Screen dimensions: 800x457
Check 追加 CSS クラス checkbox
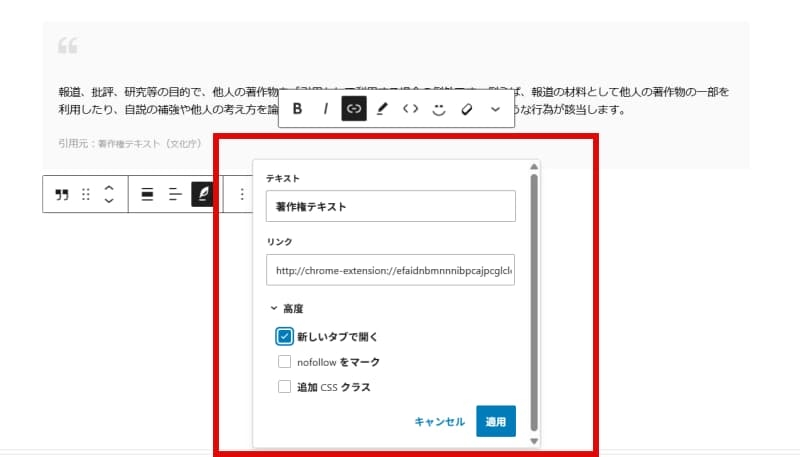pyautogui.click(x=284, y=387)
